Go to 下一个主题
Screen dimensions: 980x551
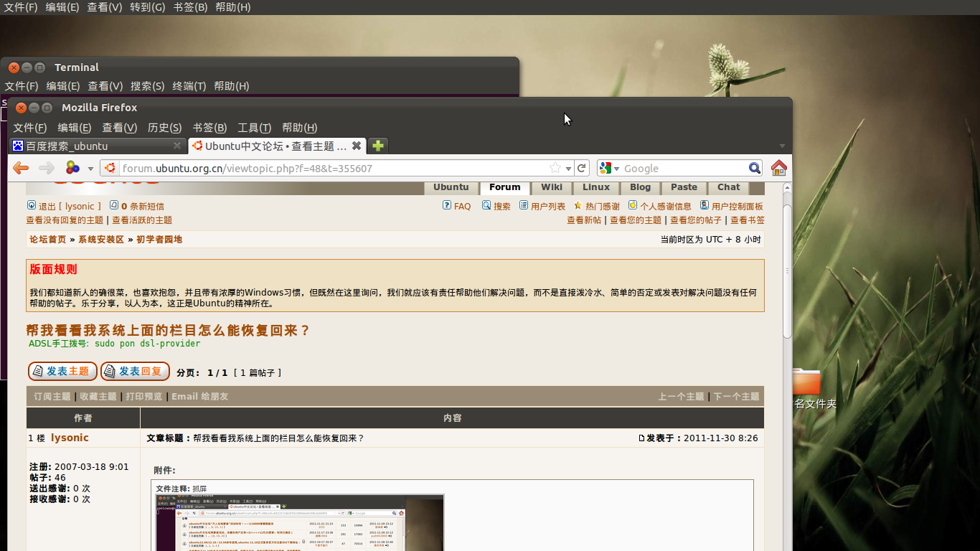pyautogui.click(x=736, y=396)
